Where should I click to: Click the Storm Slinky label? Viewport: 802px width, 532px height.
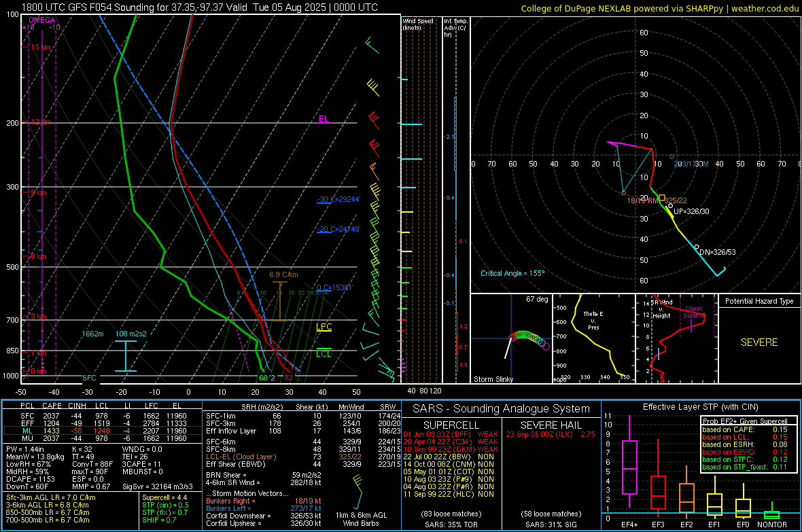click(x=493, y=379)
